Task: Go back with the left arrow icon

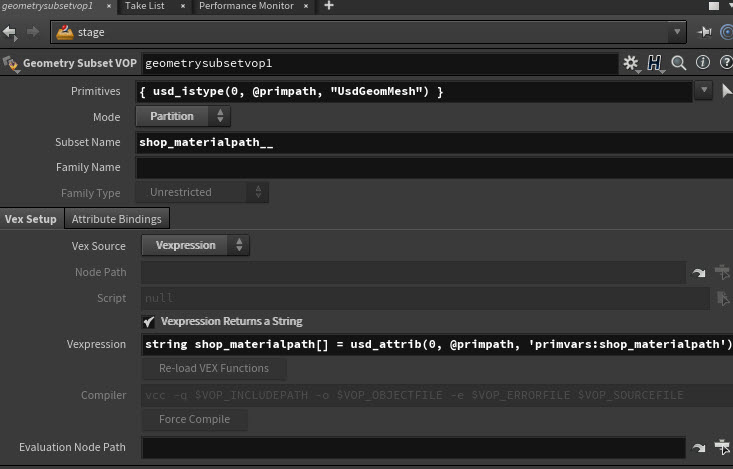Action: click(9, 32)
